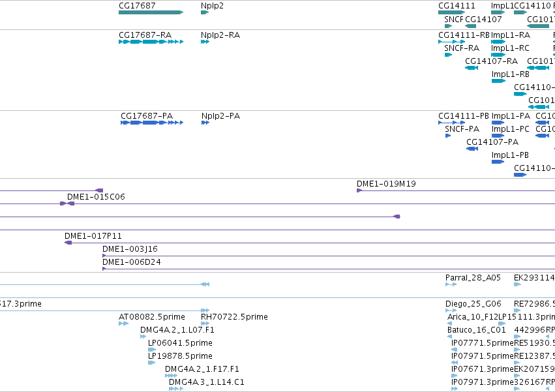The height and width of the screenshot is (392, 555).
Task: Select the CG14111 gene label
Action: (x=457, y=6)
